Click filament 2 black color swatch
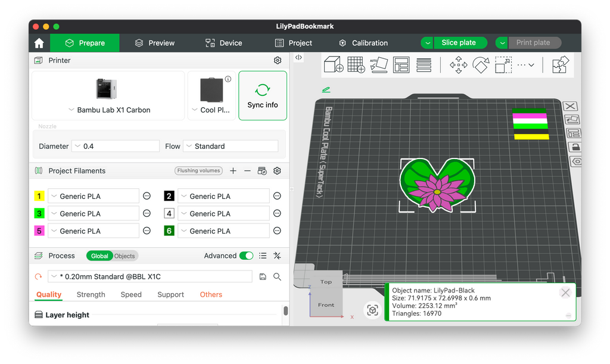 (169, 196)
